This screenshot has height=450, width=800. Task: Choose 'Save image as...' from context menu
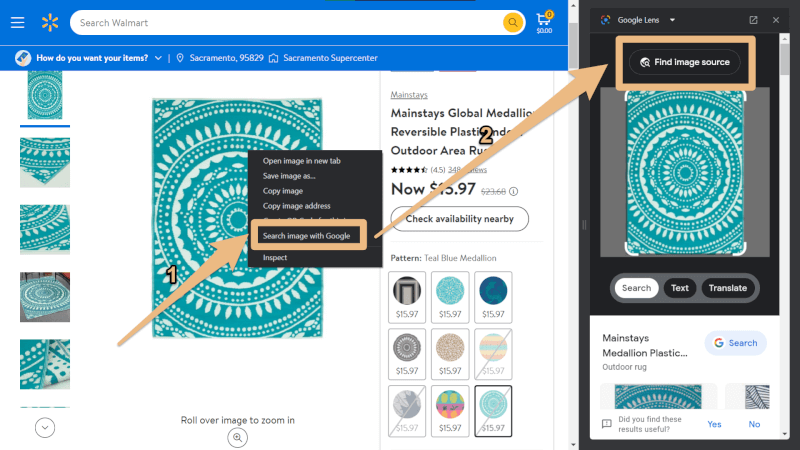pyautogui.click(x=289, y=176)
